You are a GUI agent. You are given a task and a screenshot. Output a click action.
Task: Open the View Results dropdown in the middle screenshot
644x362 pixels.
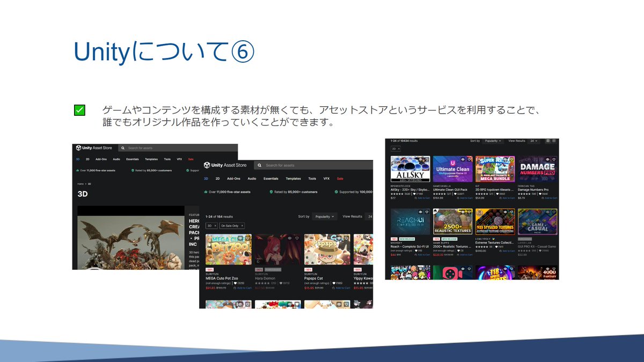tap(369, 217)
